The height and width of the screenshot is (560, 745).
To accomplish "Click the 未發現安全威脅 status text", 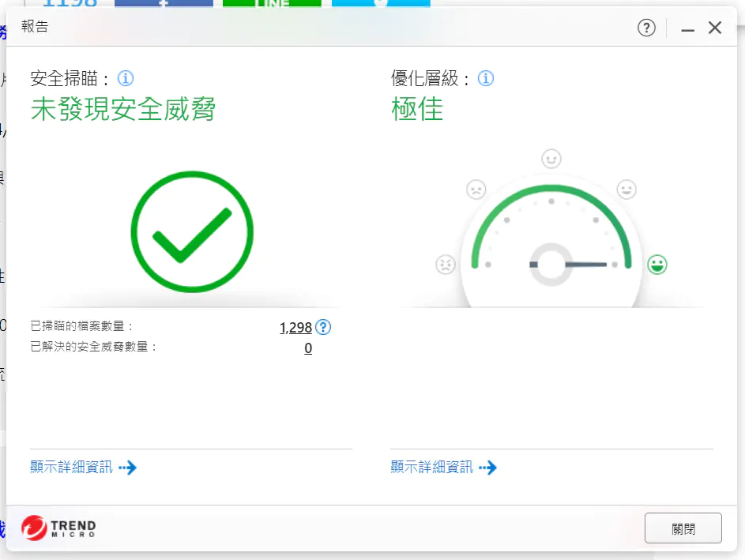I will (x=123, y=109).
